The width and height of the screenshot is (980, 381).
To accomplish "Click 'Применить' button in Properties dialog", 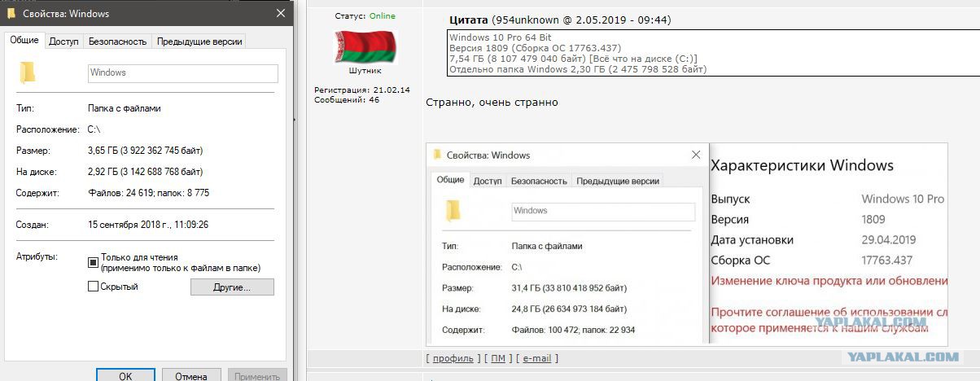I will click(x=256, y=376).
